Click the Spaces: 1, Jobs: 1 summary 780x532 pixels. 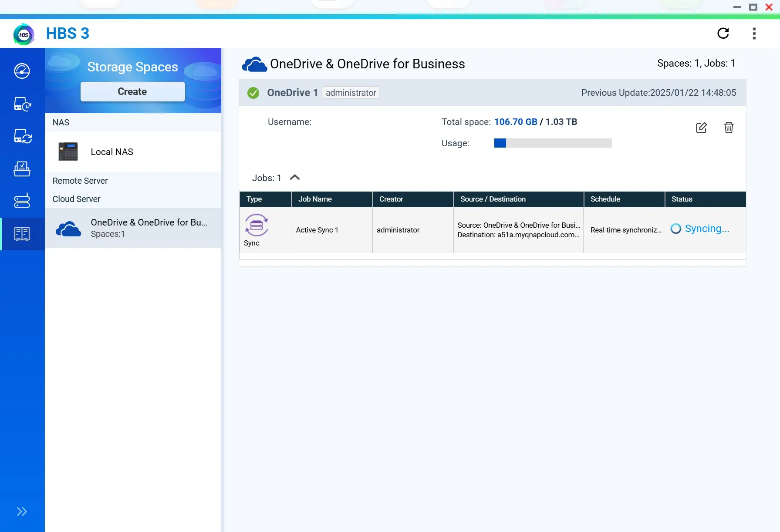(x=696, y=63)
